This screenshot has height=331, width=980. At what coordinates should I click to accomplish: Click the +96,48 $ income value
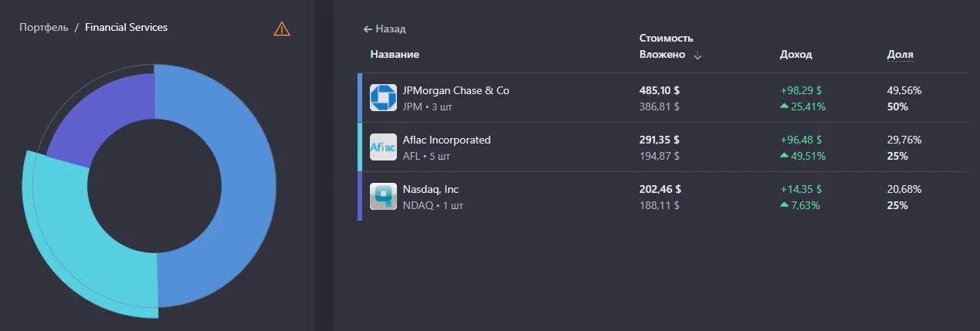tap(801, 140)
